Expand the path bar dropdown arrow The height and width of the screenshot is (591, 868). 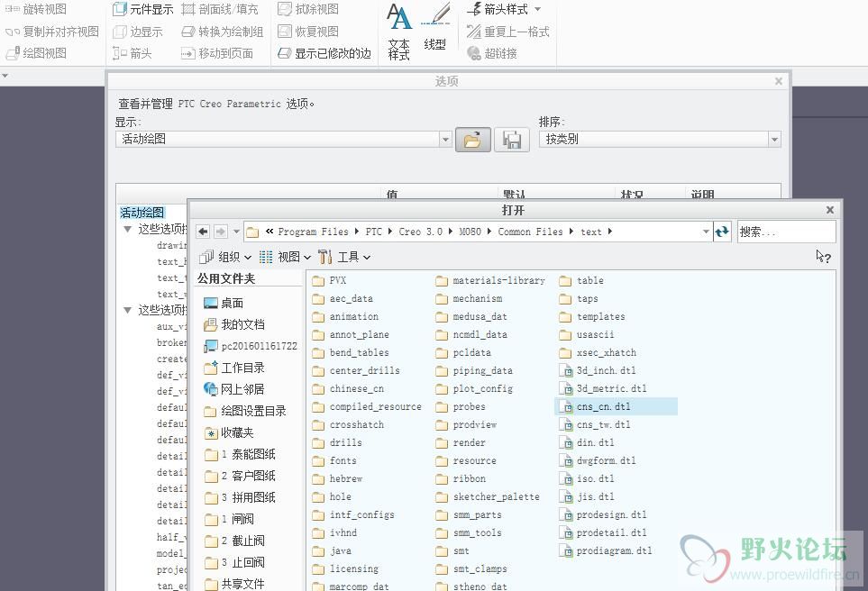point(706,232)
